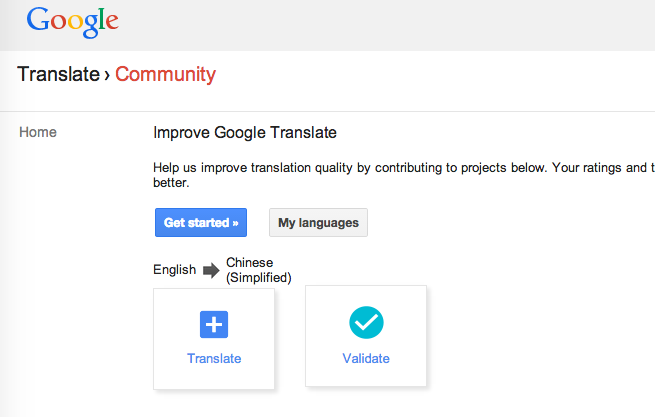Click the Help us improve translation paragraph

(x=404, y=175)
